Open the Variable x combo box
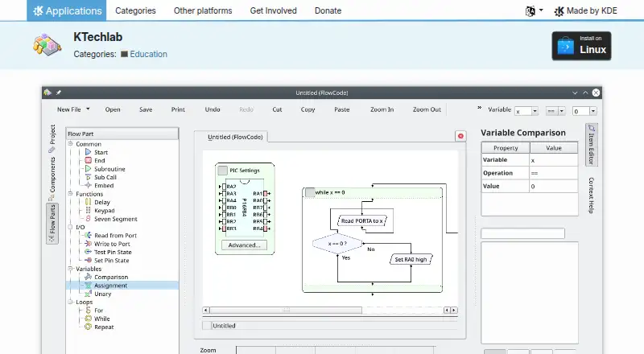Screen dimensions: 644x354 tap(526, 111)
